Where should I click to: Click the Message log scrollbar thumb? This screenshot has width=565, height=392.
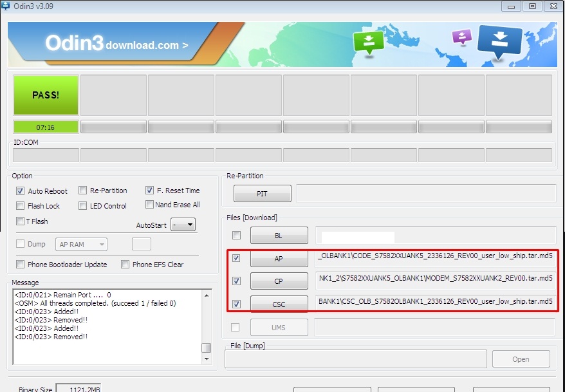[x=206, y=348]
